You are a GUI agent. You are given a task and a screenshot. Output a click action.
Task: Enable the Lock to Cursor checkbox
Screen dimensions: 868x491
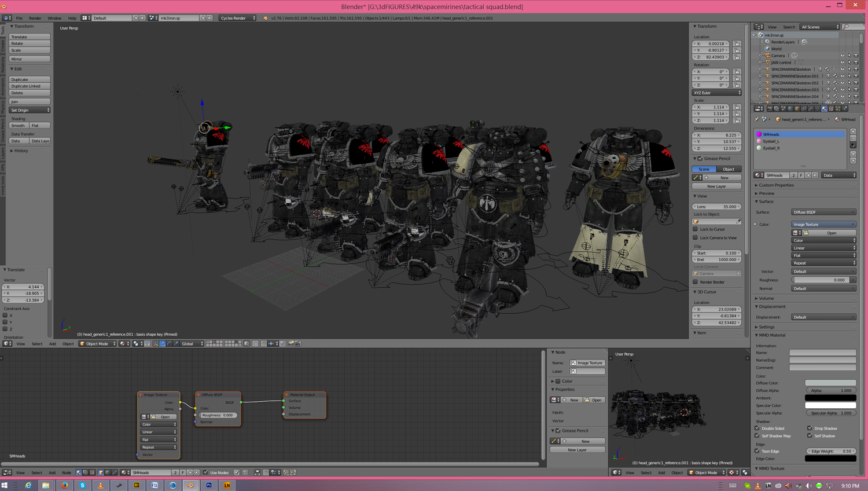pyautogui.click(x=696, y=229)
